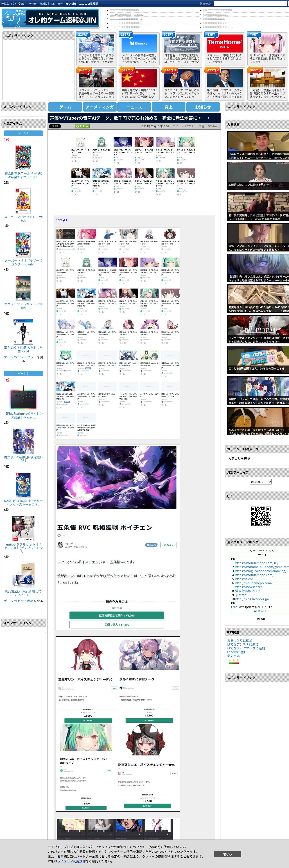Open the 446コメ Trump article thumbnail
The image size is (289, 868).
pos(182,78)
